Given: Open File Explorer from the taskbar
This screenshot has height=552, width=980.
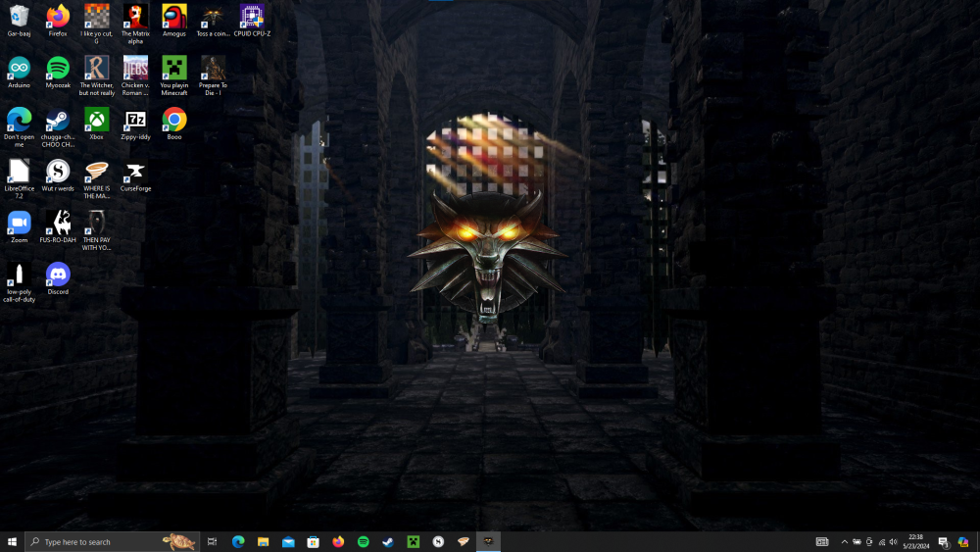Looking at the screenshot, I should [263, 541].
